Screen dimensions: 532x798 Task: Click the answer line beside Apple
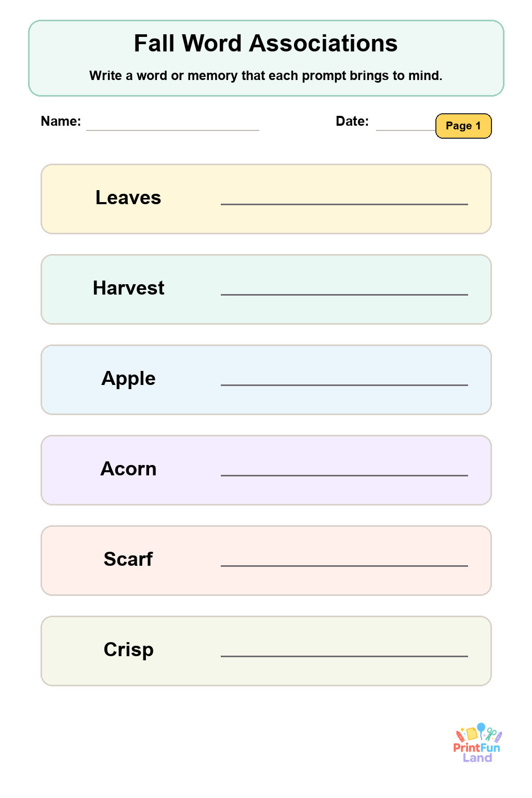(x=344, y=385)
